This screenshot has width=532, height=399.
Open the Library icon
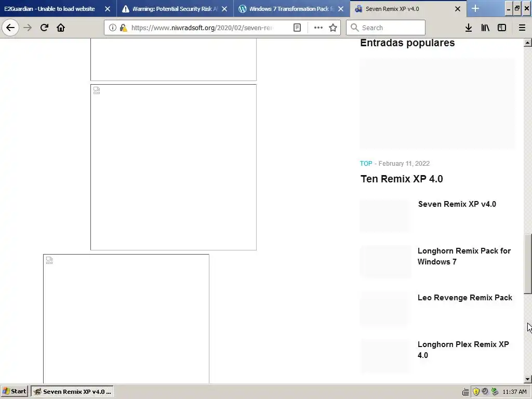point(485,28)
